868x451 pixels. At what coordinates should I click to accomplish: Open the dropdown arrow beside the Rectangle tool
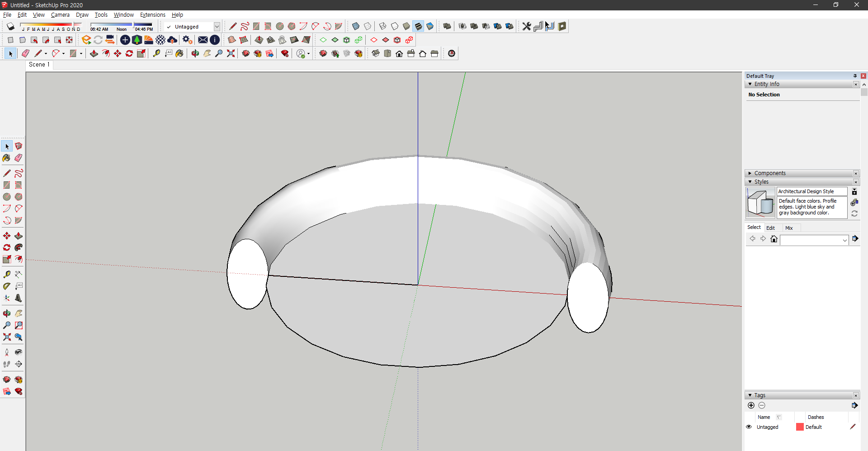[81, 53]
